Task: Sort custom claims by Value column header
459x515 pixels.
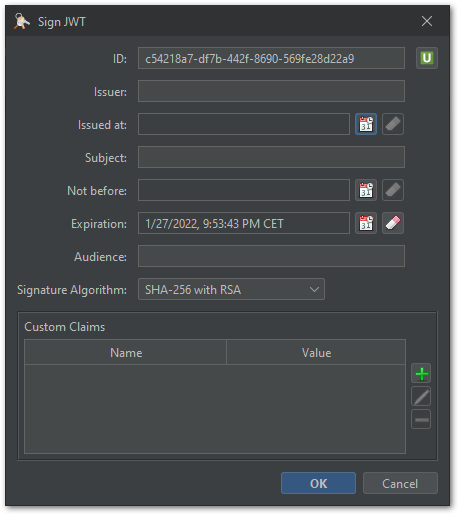Action: click(x=316, y=352)
